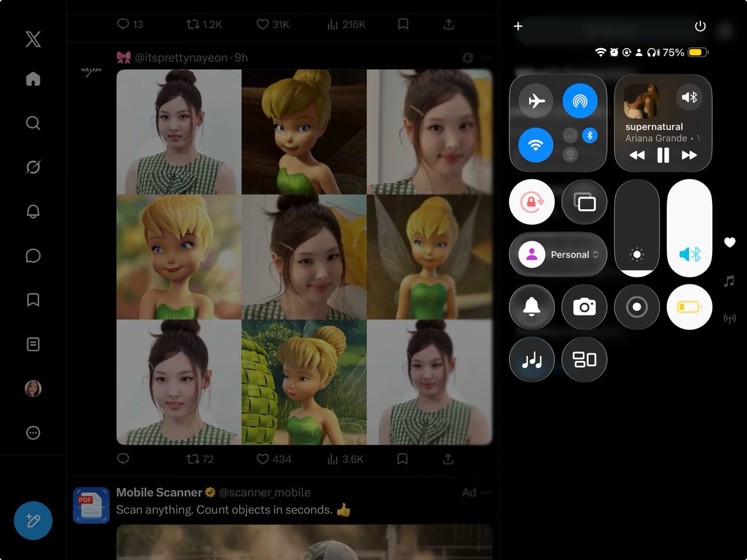Open Tinker Bell by woven basket image
Screen dimensions: 747x560
click(304, 382)
